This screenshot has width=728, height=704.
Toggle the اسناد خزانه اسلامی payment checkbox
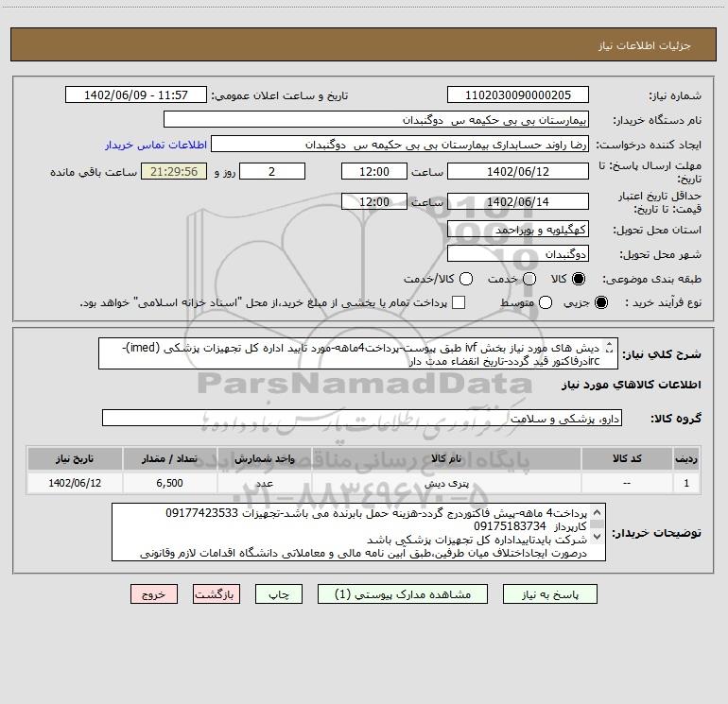coord(459,302)
